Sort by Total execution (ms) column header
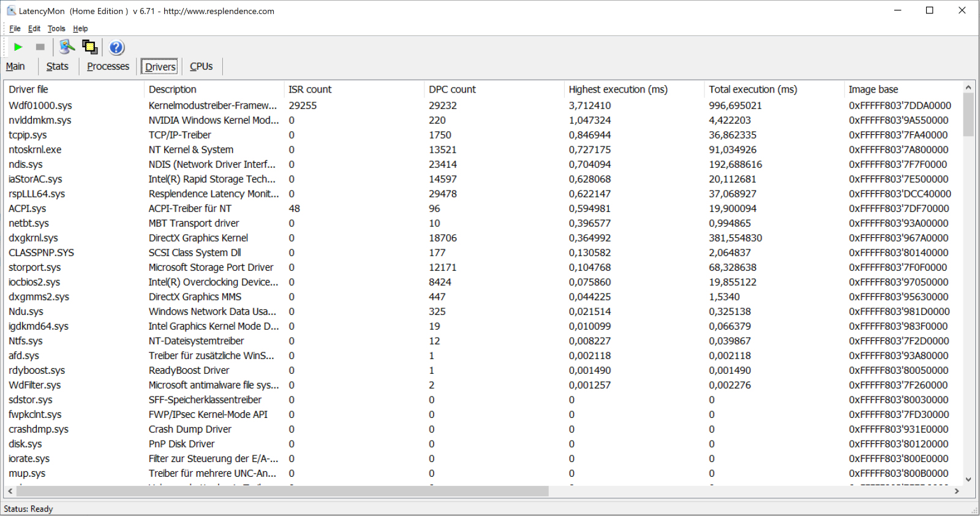This screenshot has width=980, height=516. point(774,89)
